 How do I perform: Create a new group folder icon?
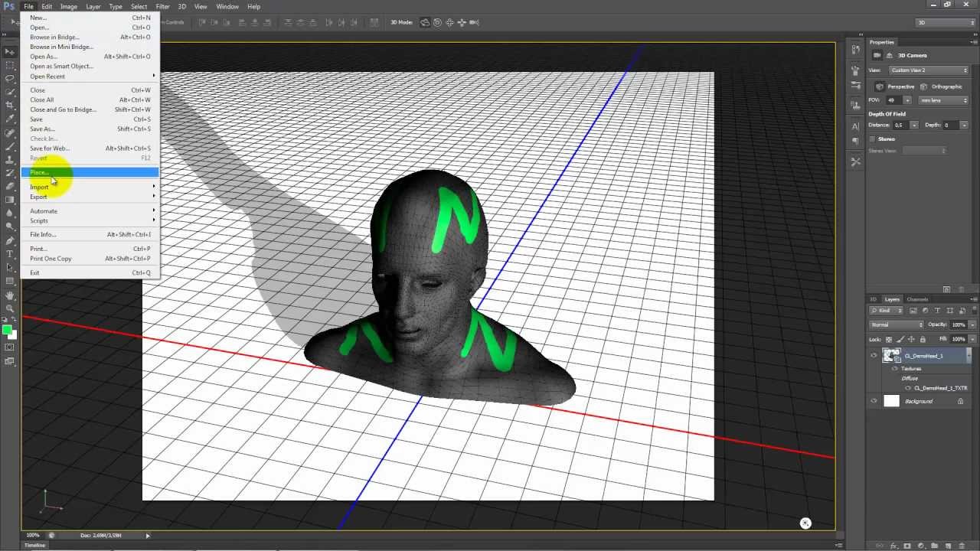click(x=934, y=546)
